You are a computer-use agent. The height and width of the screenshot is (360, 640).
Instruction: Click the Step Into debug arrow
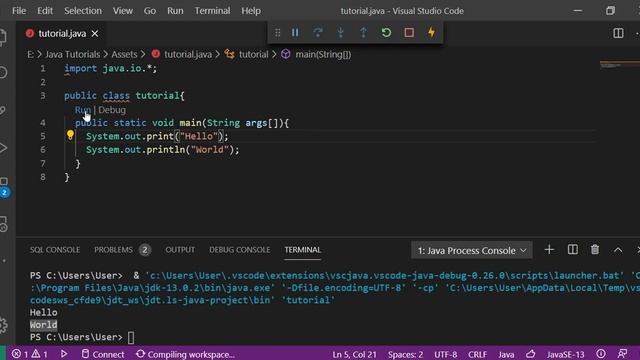point(340,33)
